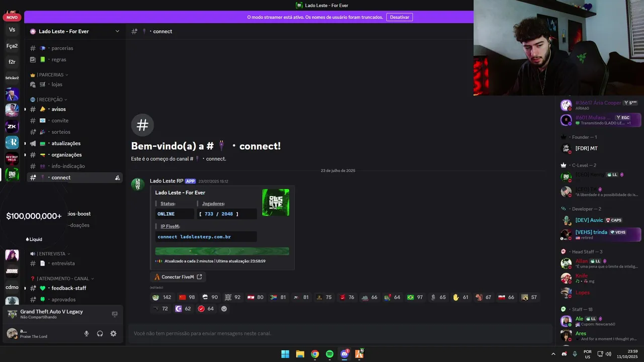Open the info-indicação channel
Viewport: 644px width, 362px height.
coord(75,166)
